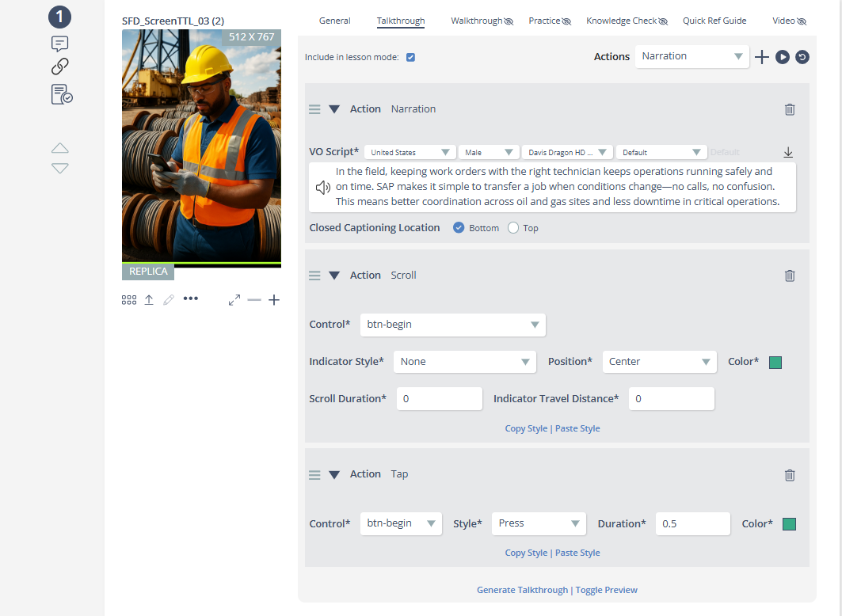
Task: Zoom out image with the minus icon
Action: point(254,300)
